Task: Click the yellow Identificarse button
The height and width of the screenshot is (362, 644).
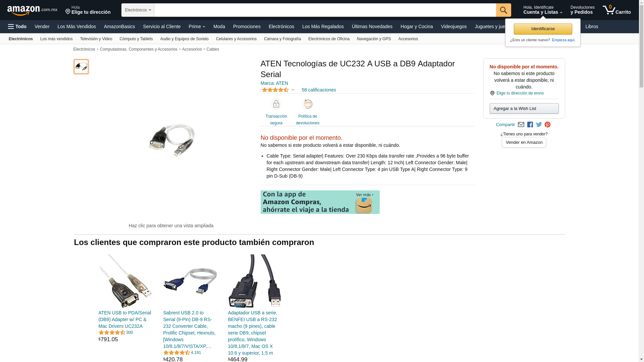Action: click(543, 29)
